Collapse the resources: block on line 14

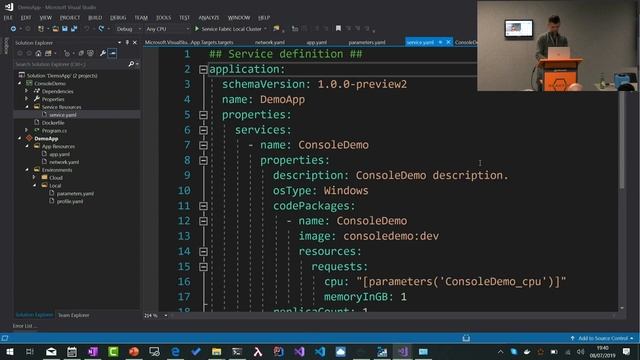tap(203, 252)
